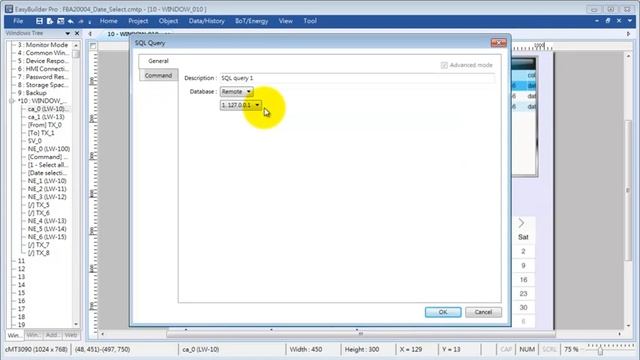Click the Save icon in quick access toolbar
This screenshot has width=640, height=360.
tap(39, 21)
